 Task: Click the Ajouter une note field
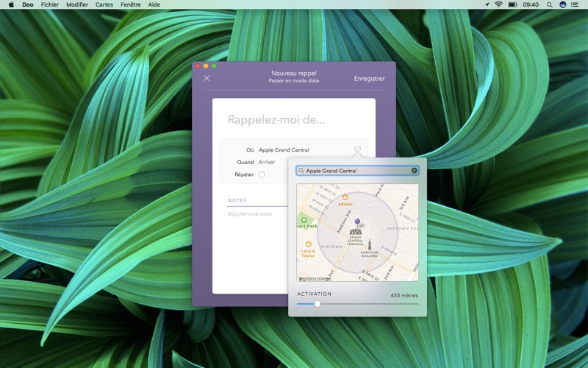pos(250,214)
